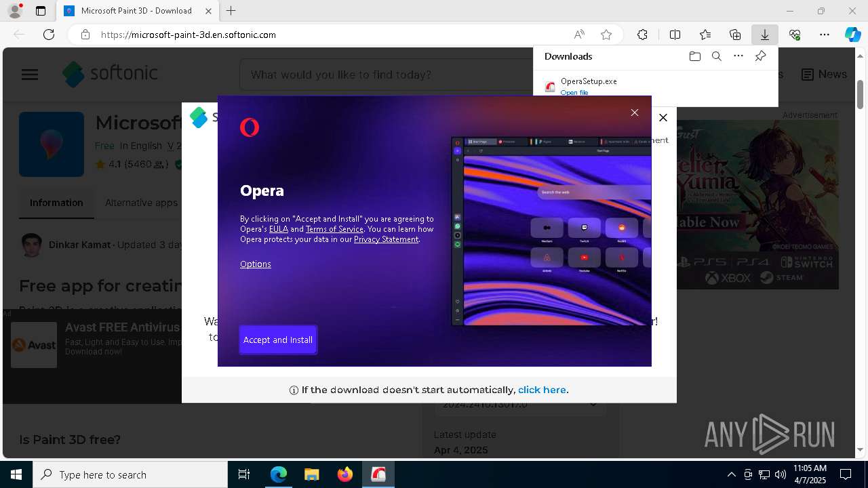
Task: Click the address bar URL
Action: [x=189, y=35]
